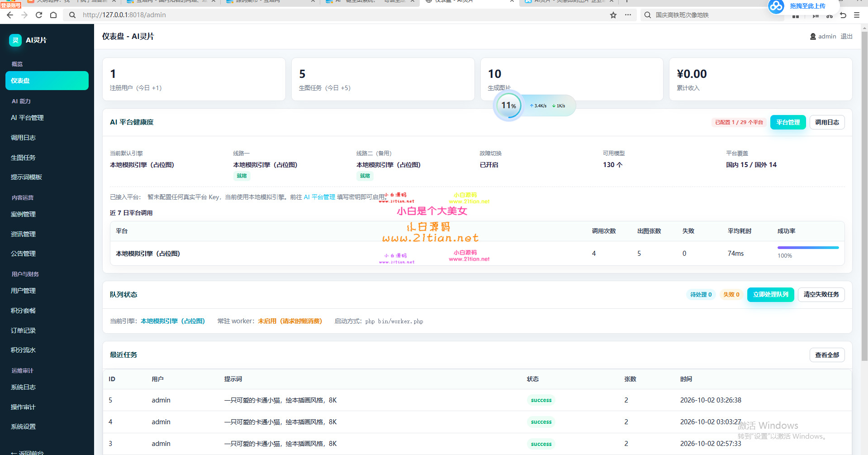Image resolution: width=868 pixels, height=455 pixels.
Task: Open the address bar more options dots
Action: pos(628,15)
